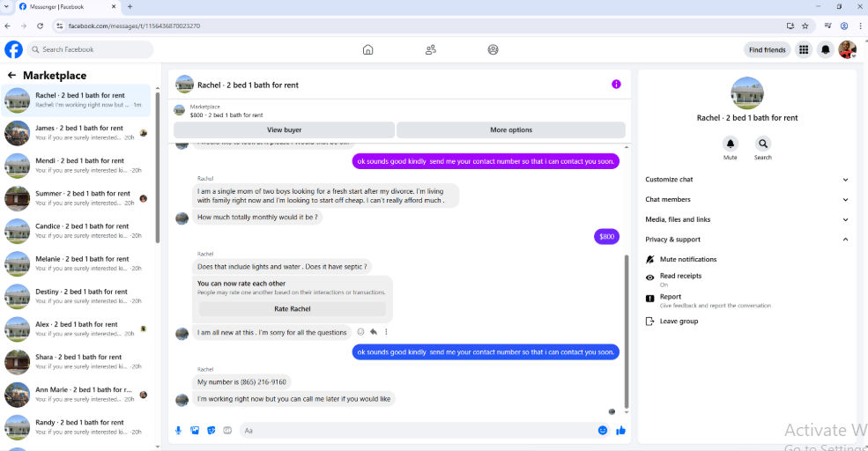Open Summer 2 bed 1 bath conversation

pyautogui.click(x=77, y=198)
